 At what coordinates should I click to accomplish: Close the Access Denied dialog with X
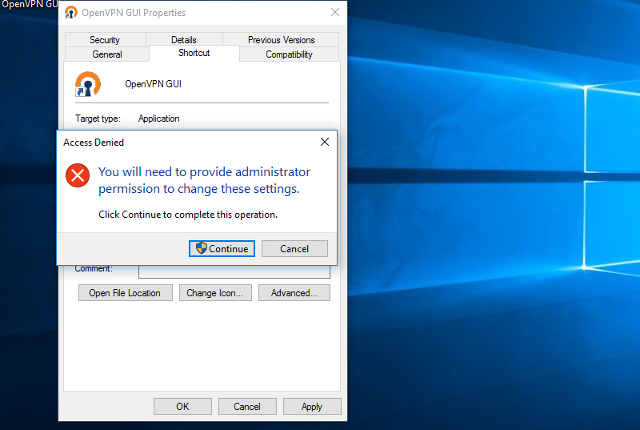point(325,142)
